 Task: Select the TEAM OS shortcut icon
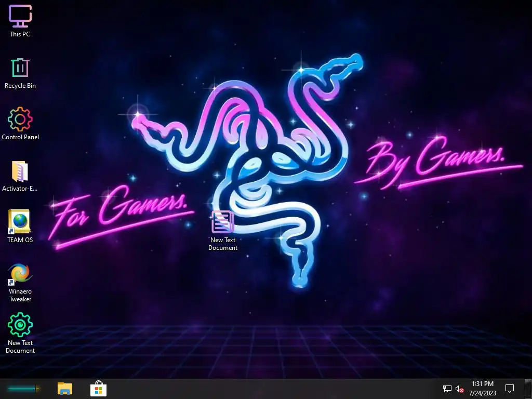point(19,222)
